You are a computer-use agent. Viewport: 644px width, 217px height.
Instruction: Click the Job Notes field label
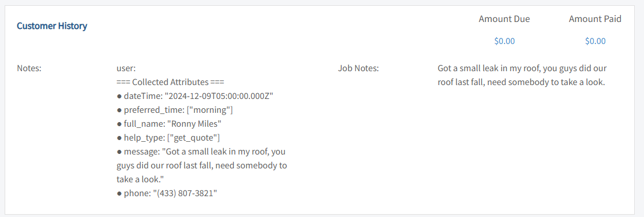(358, 68)
